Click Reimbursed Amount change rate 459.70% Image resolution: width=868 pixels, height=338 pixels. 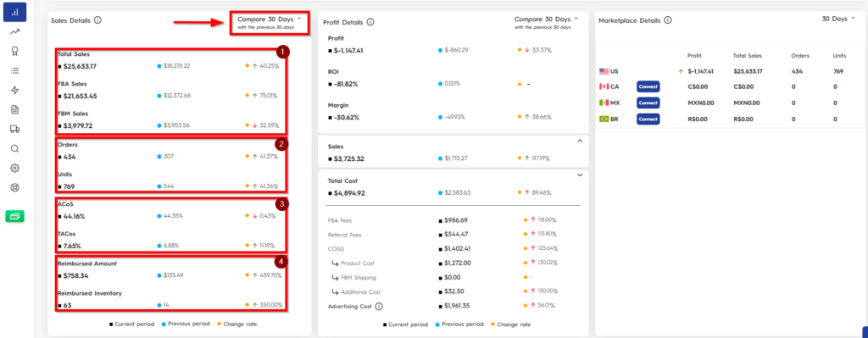tap(271, 275)
